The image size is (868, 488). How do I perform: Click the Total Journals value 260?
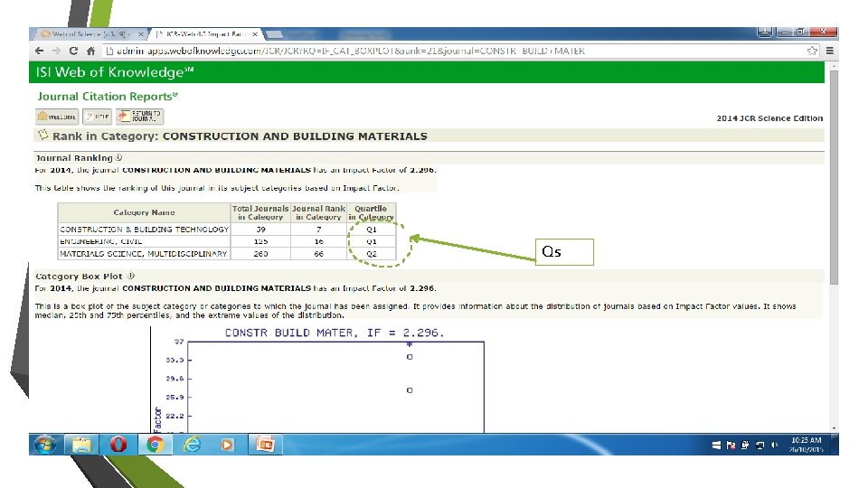pos(260,253)
